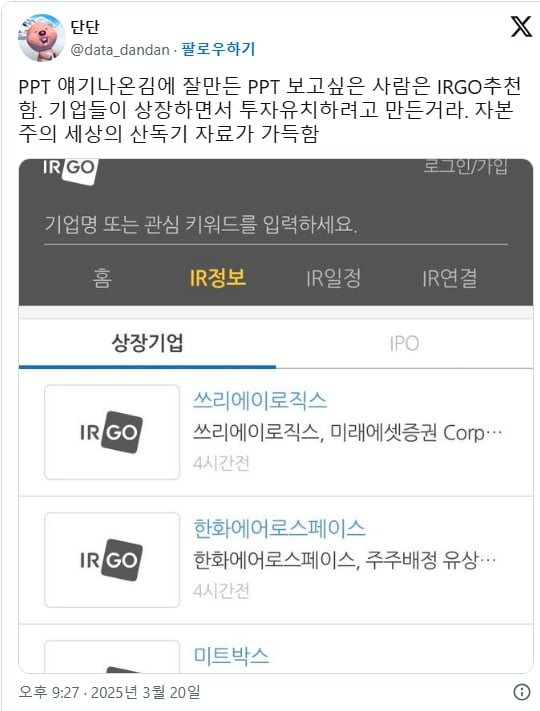Click the IRGO logo in header
The height and width of the screenshot is (711, 540).
point(69,169)
